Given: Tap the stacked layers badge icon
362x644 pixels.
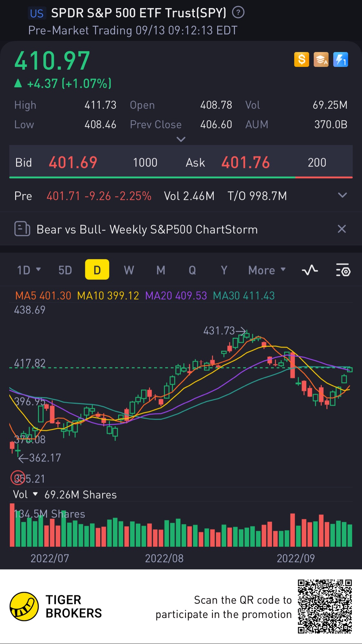Looking at the screenshot, I should pos(321,60).
